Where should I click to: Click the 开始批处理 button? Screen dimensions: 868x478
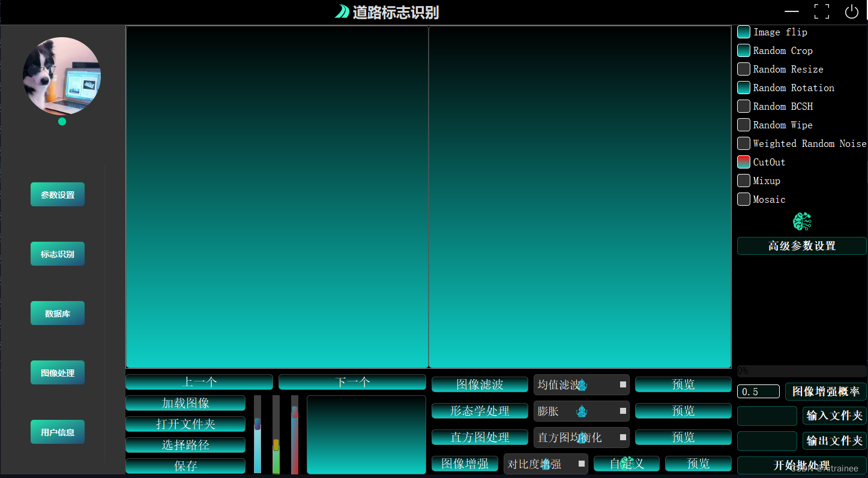pos(802,465)
